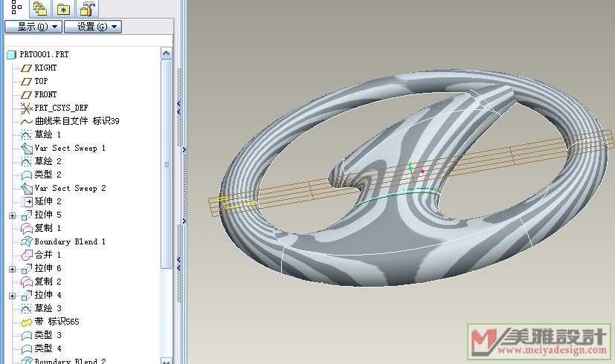Click model tree scrollbar down arrow

167,361
